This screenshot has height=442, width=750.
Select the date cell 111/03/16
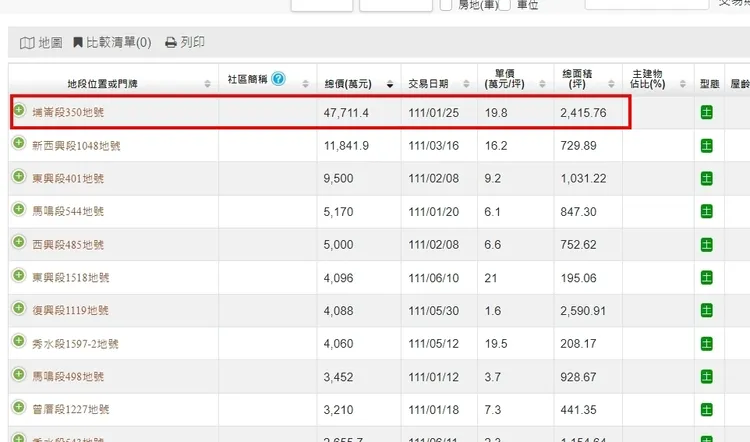(433, 145)
